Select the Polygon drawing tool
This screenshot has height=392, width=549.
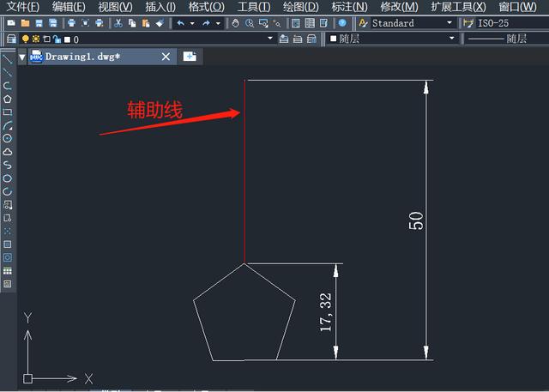pyautogui.click(x=8, y=99)
